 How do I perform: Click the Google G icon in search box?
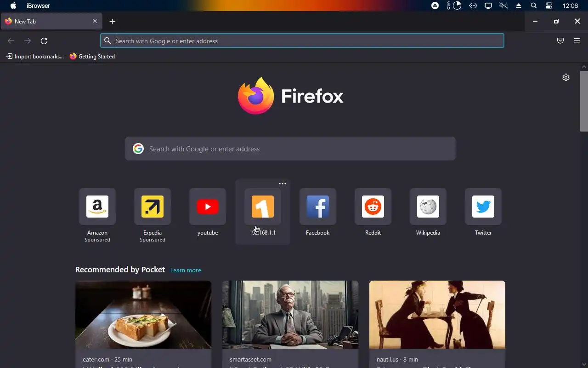point(138,149)
